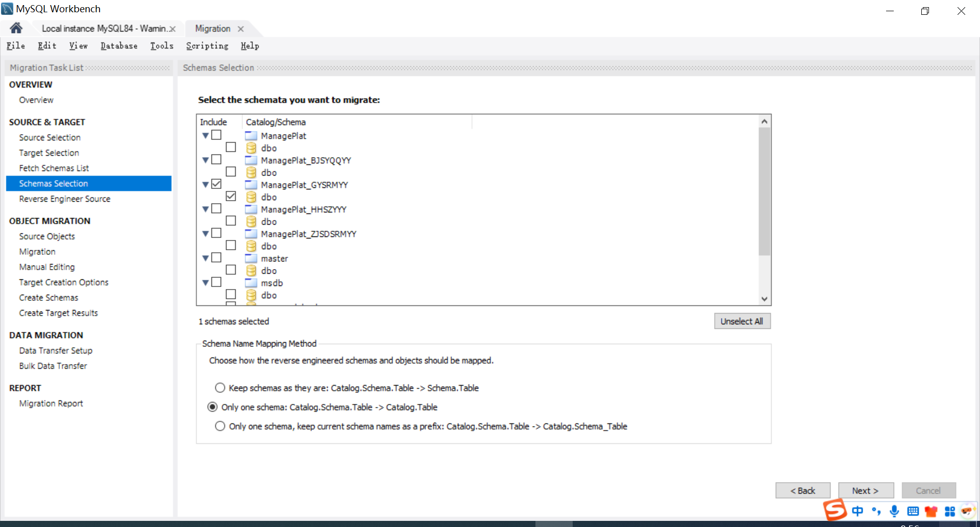The height and width of the screenshot is (527, 980).
Task: Click the schema list scrollbar thumb
Action: [x=764, y=191]
